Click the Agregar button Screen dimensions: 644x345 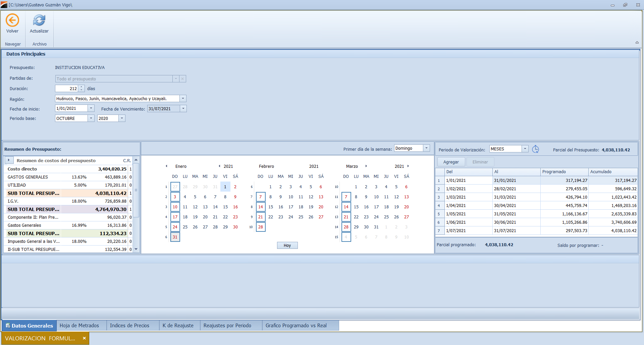click(451, 162)
